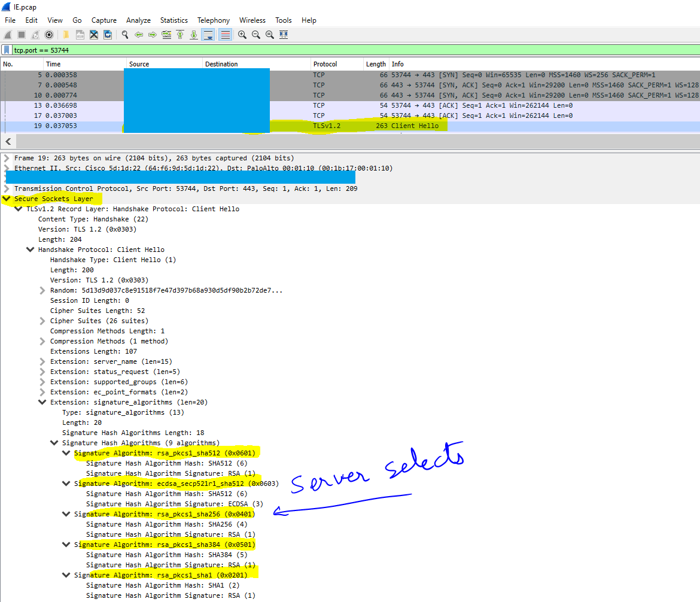Viewport: 700px width, 602px height.
Task: Expand Transmission Control Protocol details
Action: 5,188
